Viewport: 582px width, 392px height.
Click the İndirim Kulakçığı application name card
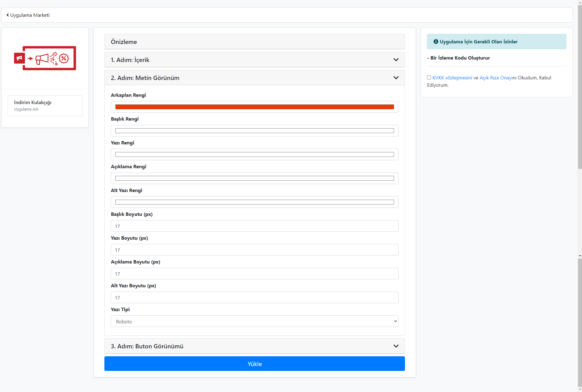45,106
